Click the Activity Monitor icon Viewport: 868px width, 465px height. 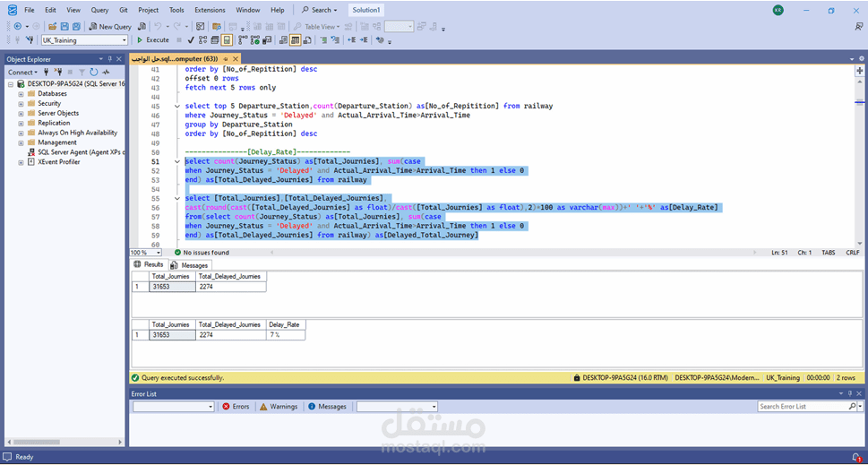105,72
